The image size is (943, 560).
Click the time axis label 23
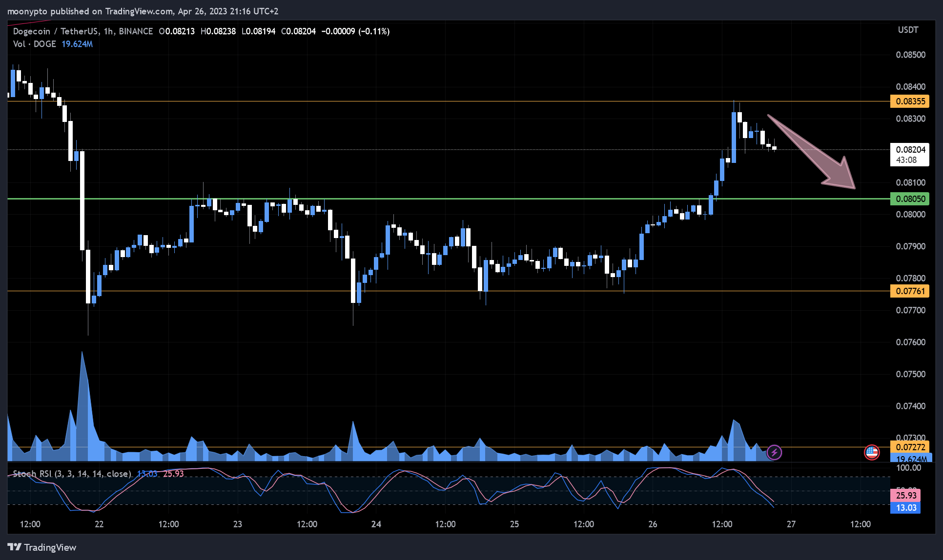(x=238, y=524)
